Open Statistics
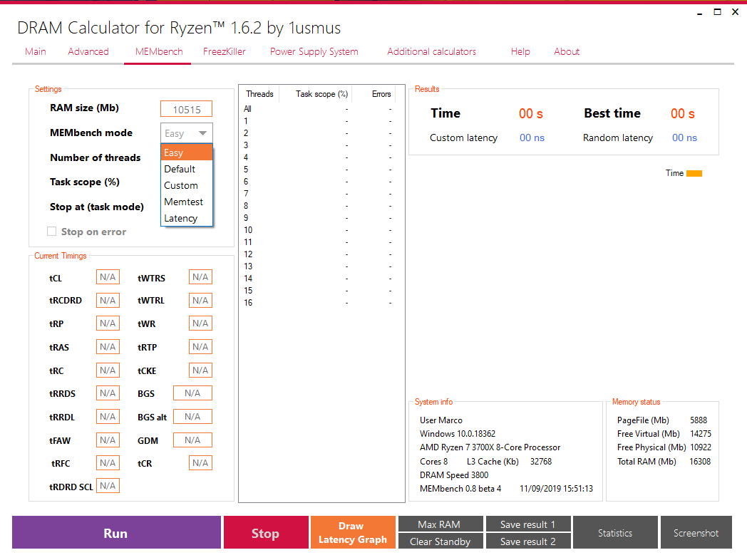The image size is (747, 560). tap(616, 533)
